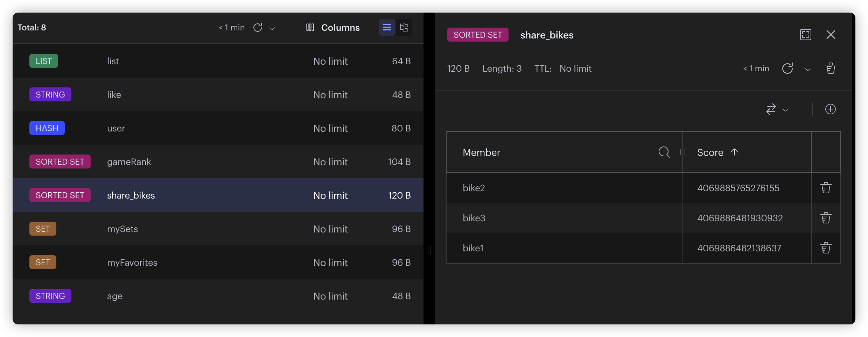868x337 pixels.
Task: Remove member bike1
Action: [x=826, y=248]
